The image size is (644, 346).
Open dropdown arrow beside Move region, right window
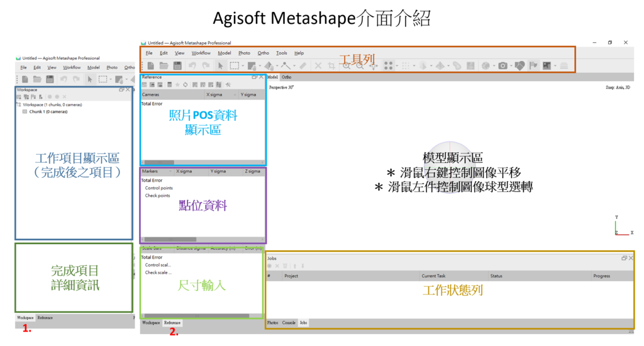click(x=260, y=66)
